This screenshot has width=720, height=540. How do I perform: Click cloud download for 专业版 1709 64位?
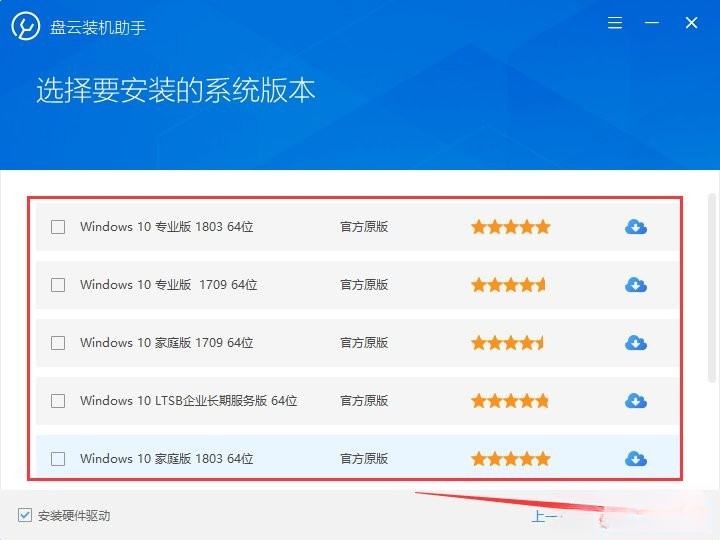[x=636, y=285]
